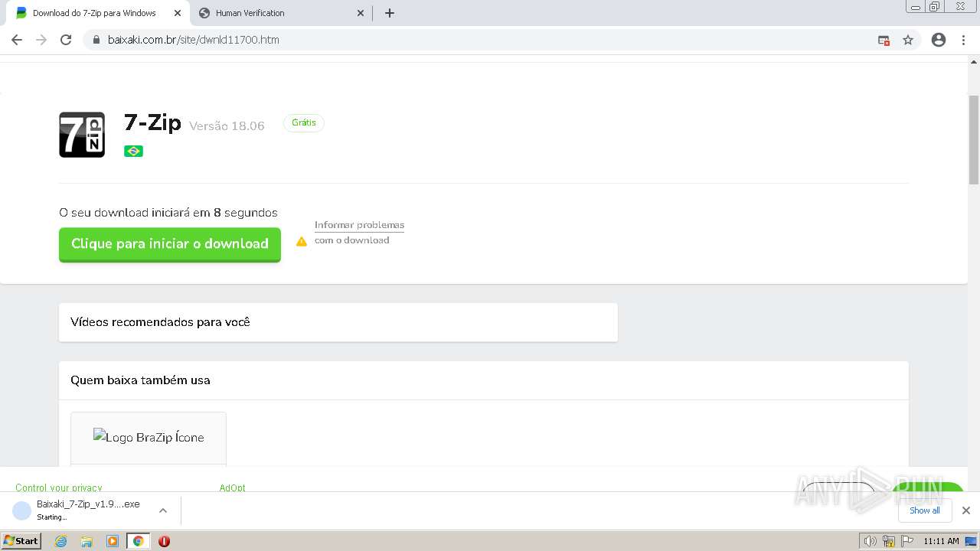Click the system clock 11:11 AM

(x=941, y=541)
